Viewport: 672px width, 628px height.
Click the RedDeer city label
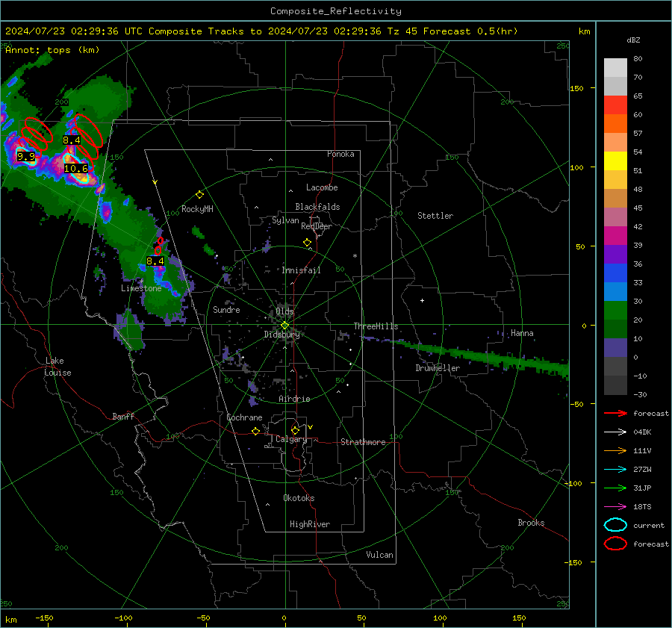[x=317, y=226]
